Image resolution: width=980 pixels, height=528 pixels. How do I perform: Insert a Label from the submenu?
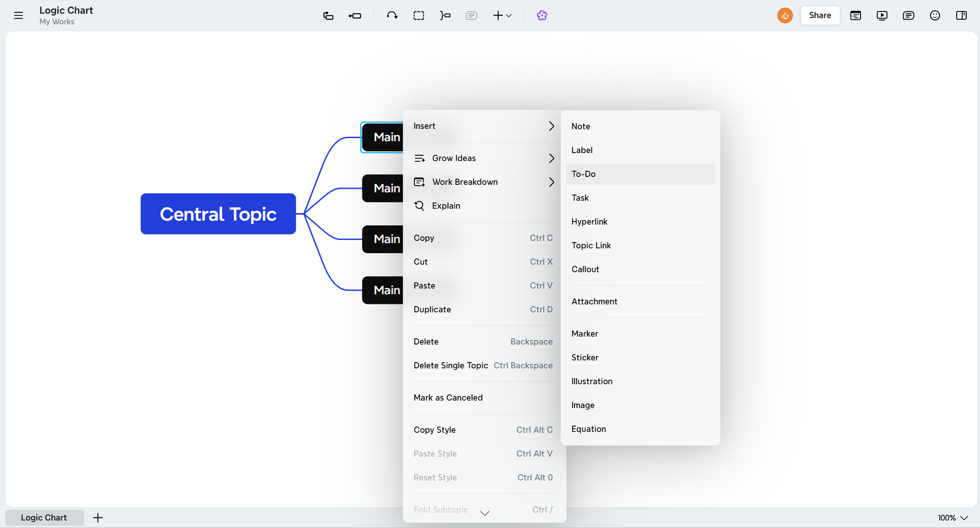pyautogui.click(x=640, y=150)
